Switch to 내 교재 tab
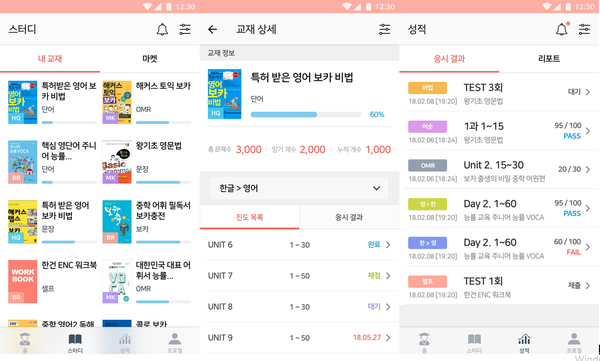600x361 pixels. 50,59
